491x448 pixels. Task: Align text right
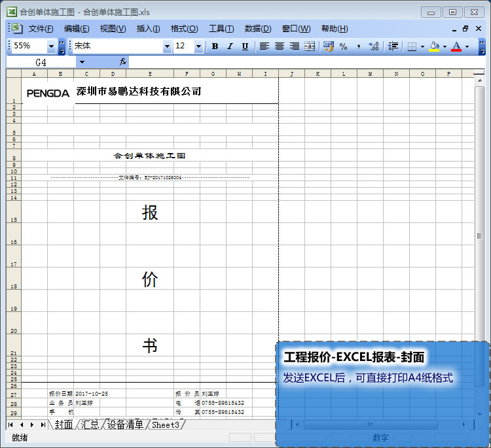click(295, 46)
